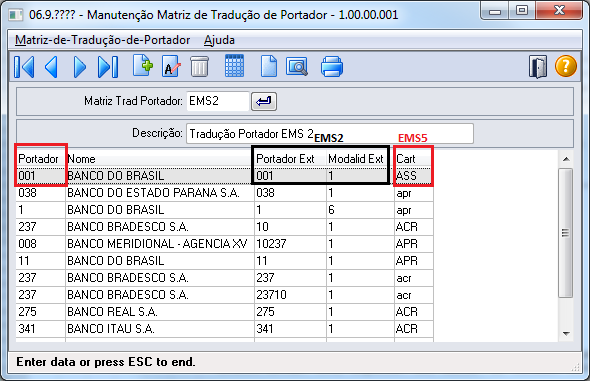Exit through the door icon
Image resolution: width=590 pixels, height=381 pixels.
[538, 67]
